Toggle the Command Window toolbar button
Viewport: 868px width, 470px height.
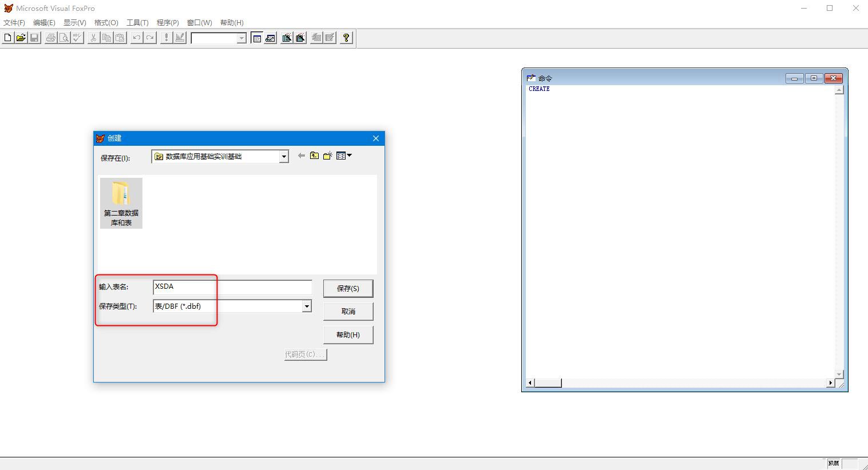tap(257, 38)
